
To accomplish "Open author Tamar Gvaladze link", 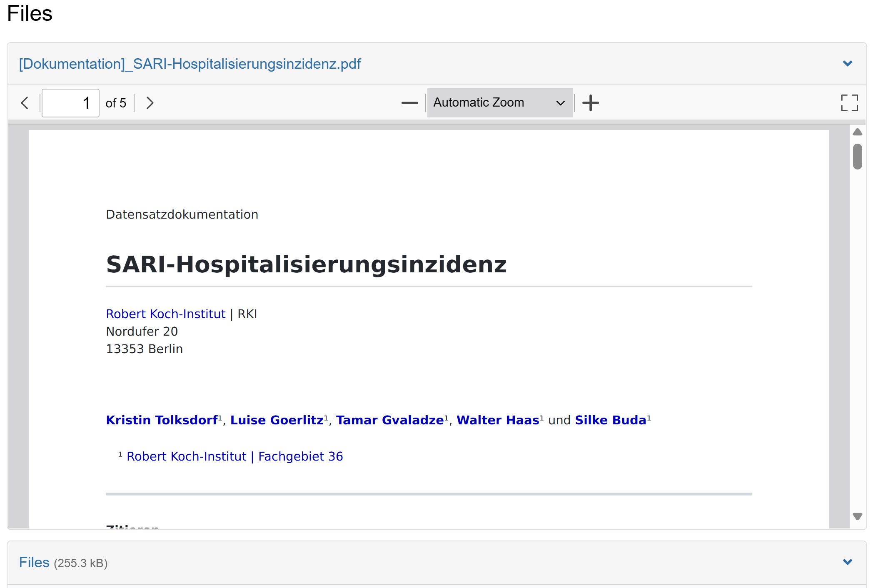I will point(390,420).
